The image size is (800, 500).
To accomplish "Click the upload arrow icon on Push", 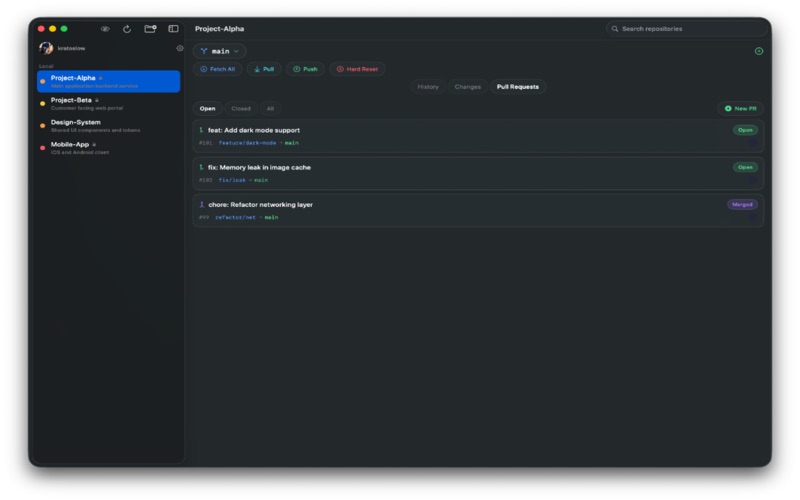I will coord(296,69).
